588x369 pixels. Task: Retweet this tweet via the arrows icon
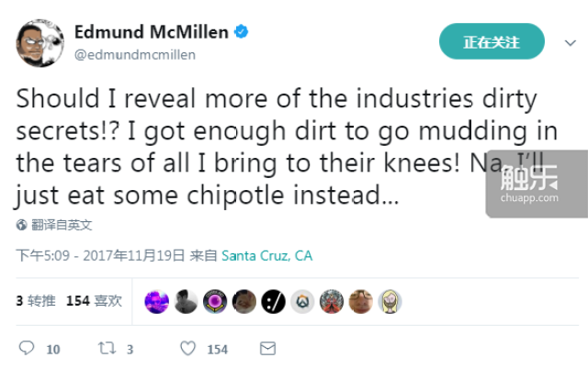click(106, 349)
